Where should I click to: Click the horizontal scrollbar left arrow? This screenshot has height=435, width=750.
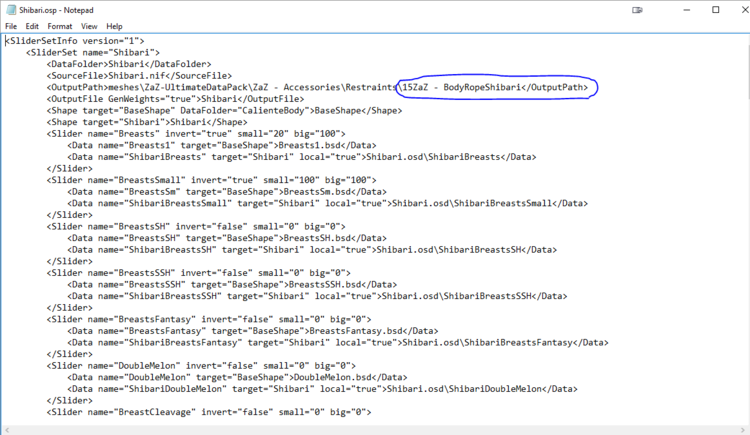7,430
